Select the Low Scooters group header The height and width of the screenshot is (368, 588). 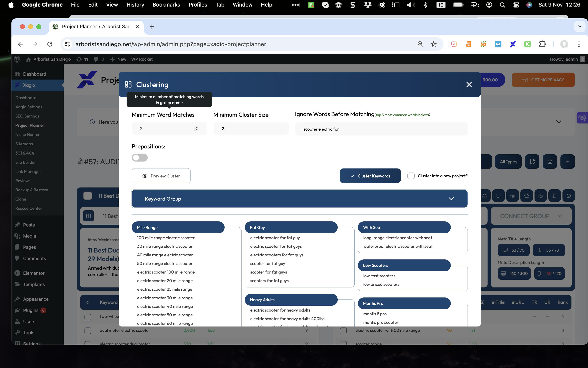(404, 265)
